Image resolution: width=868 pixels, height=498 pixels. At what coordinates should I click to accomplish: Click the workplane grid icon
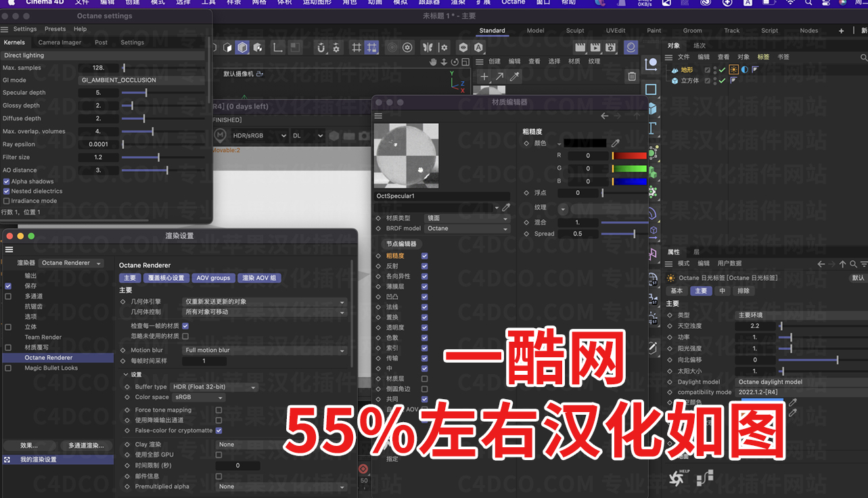coord(356,47)
